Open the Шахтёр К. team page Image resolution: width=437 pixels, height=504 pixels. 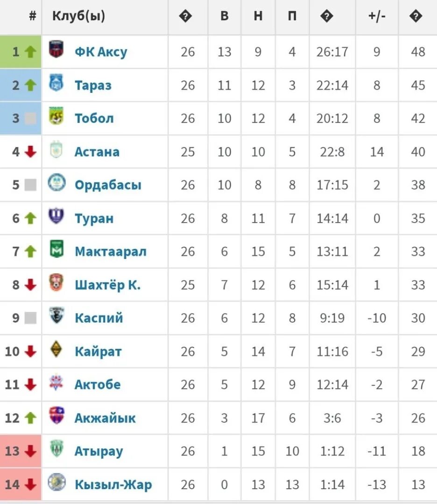pos(108,285)
